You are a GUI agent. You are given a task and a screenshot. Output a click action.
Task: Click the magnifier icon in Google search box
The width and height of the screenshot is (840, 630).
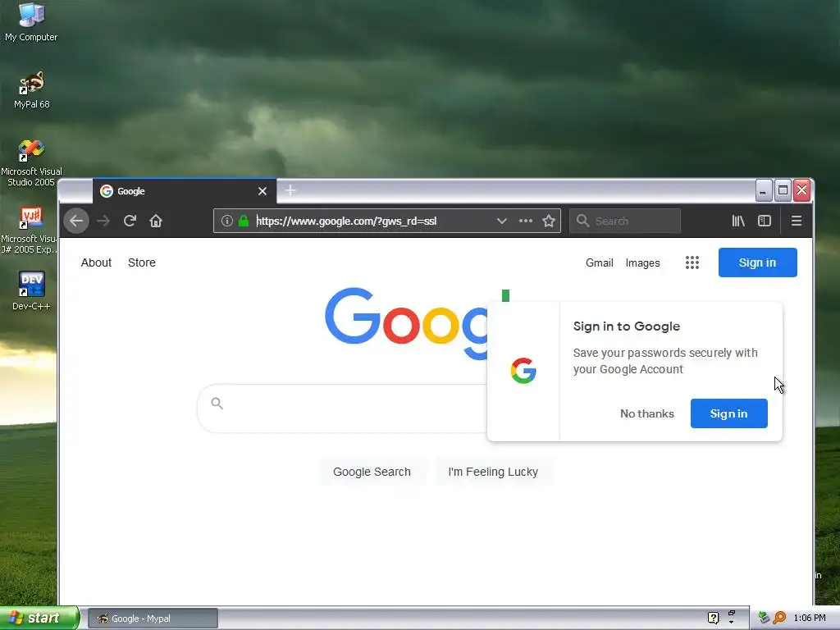click(217, 403)
